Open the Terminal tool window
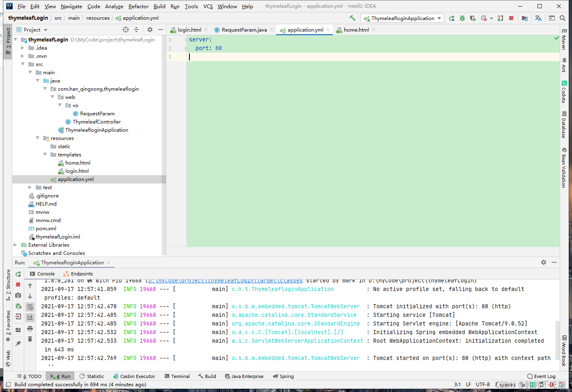 [177, 376]
